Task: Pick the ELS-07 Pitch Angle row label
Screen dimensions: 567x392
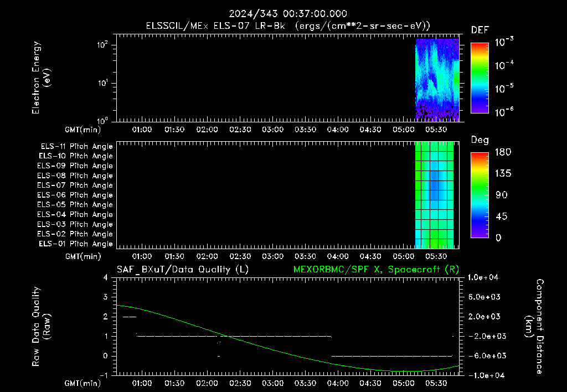Action: click(x=75, y=185)
